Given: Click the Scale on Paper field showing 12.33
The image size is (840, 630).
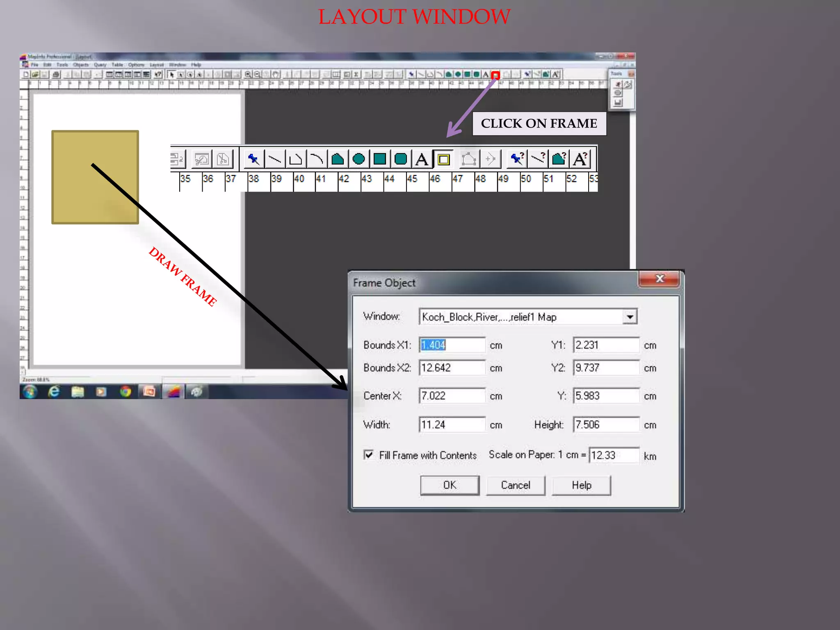Looking at the screenshot, I should click(614, 455).
